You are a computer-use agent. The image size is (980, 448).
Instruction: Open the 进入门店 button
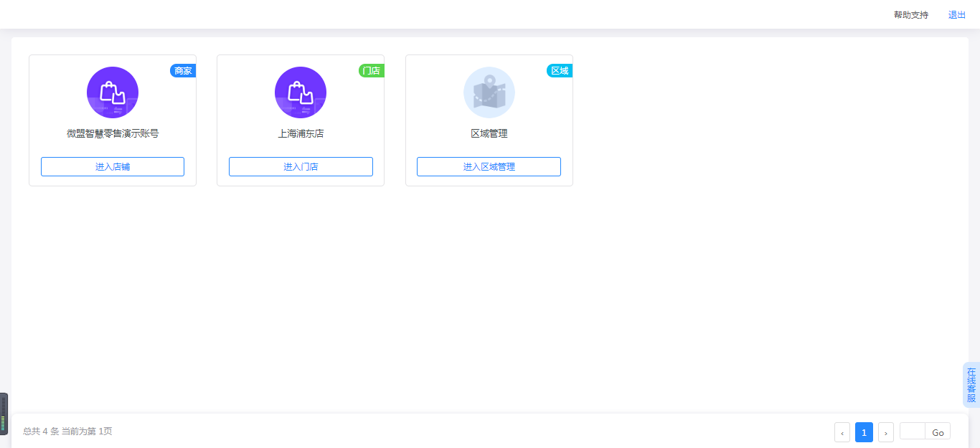(x=301, y=166)
